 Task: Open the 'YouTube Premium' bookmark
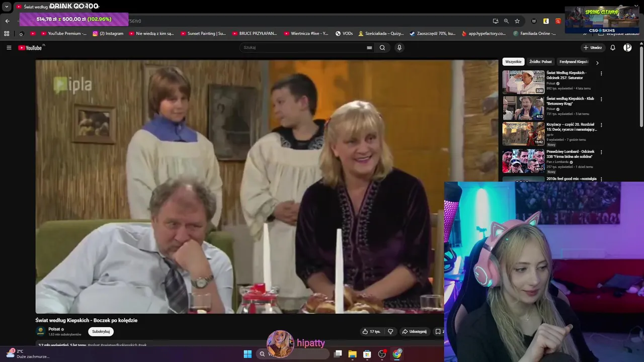pos(63,34)
